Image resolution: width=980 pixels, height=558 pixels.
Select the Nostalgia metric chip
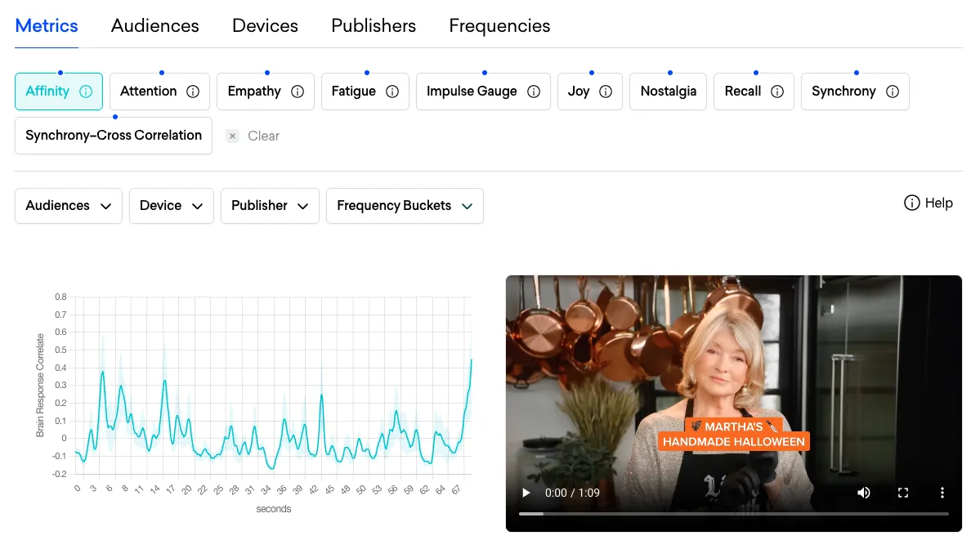668,91
